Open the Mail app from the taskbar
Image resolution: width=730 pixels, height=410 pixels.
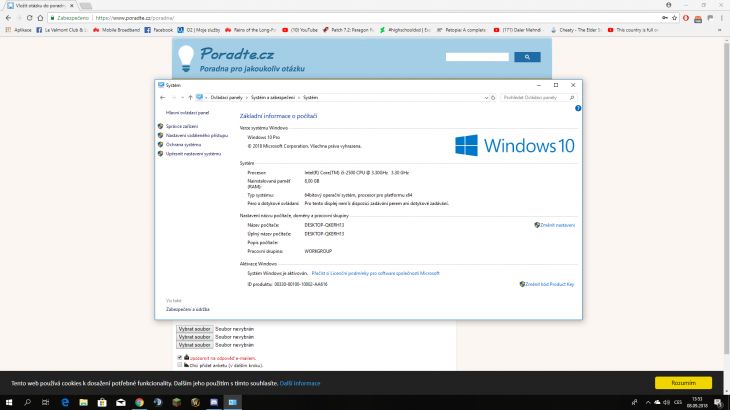coord(121,402)
